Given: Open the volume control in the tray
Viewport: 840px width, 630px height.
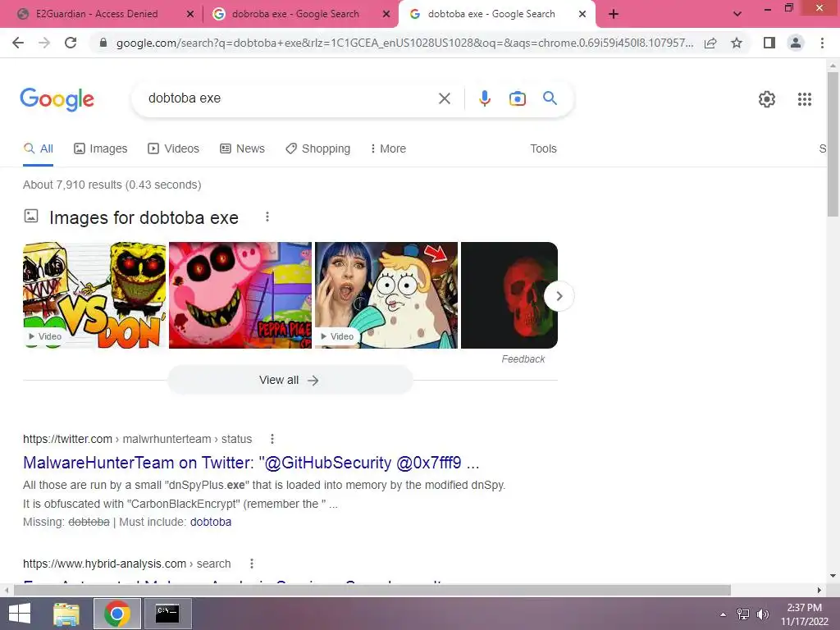Looking at the screenshot, I should click(x=762, y=614).
